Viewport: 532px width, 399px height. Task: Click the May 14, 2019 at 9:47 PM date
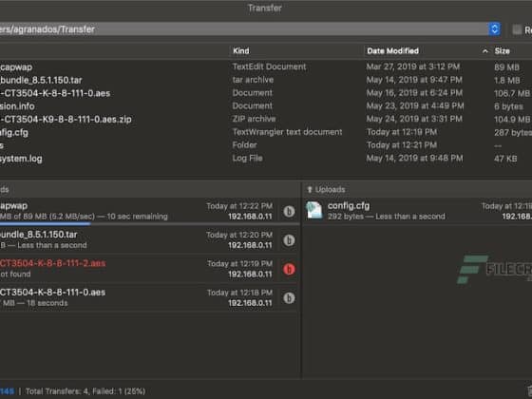[x=414, y=80]
